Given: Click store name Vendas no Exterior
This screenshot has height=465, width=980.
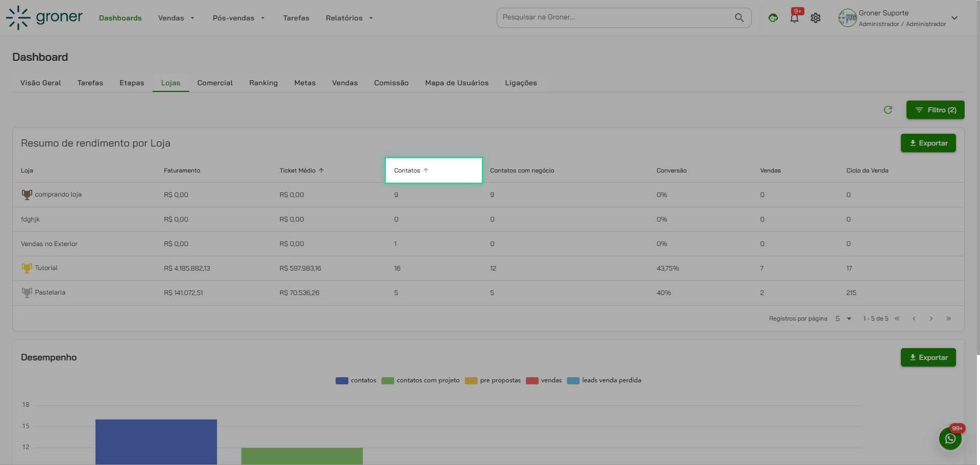Looking at the screenshot, I should pyautogui.click(x=49, y=243).
